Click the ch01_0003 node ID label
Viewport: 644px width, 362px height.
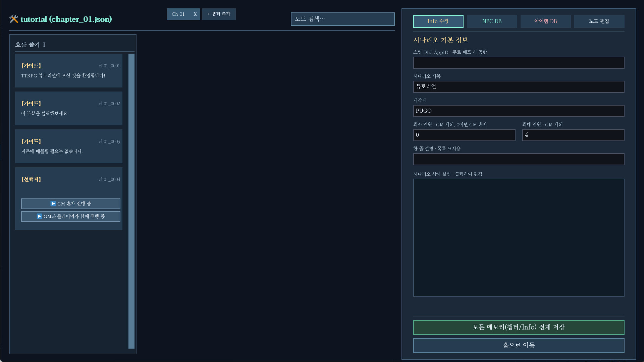[x=109, y=141]
